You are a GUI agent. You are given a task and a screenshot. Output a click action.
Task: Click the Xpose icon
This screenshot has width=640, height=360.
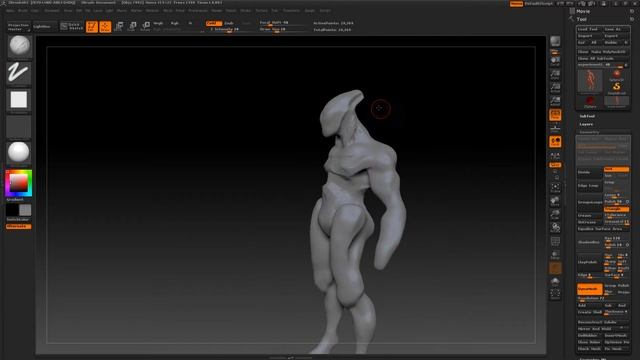pyautogui.click(x=555, y=294)
